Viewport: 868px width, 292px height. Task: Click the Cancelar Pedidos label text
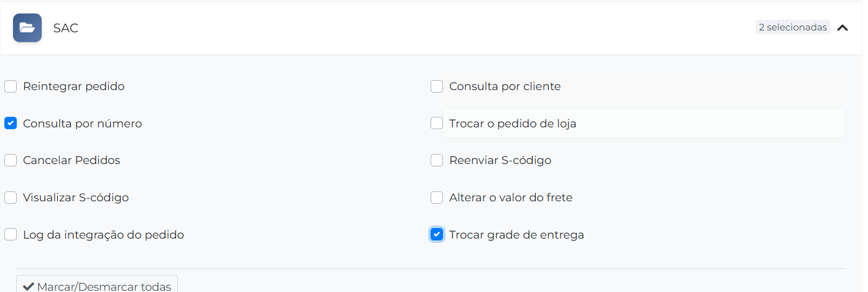tap(72, 160)
